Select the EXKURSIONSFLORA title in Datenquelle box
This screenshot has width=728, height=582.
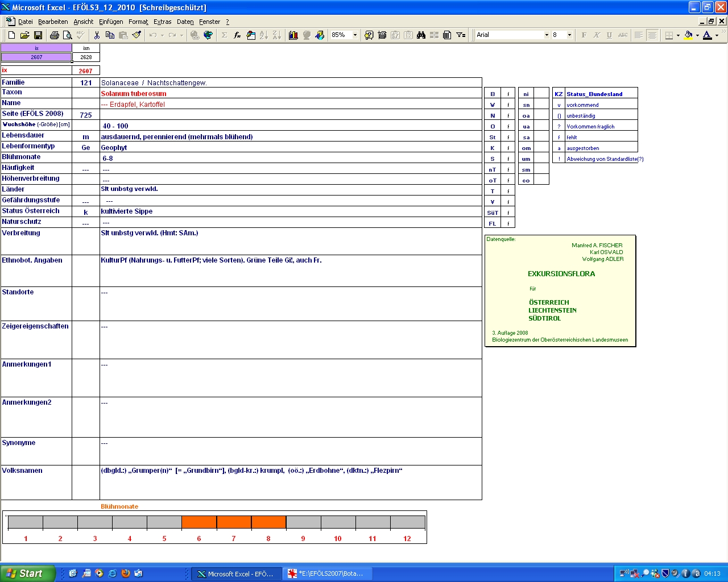pyautogui.click(x=561, y=274)
